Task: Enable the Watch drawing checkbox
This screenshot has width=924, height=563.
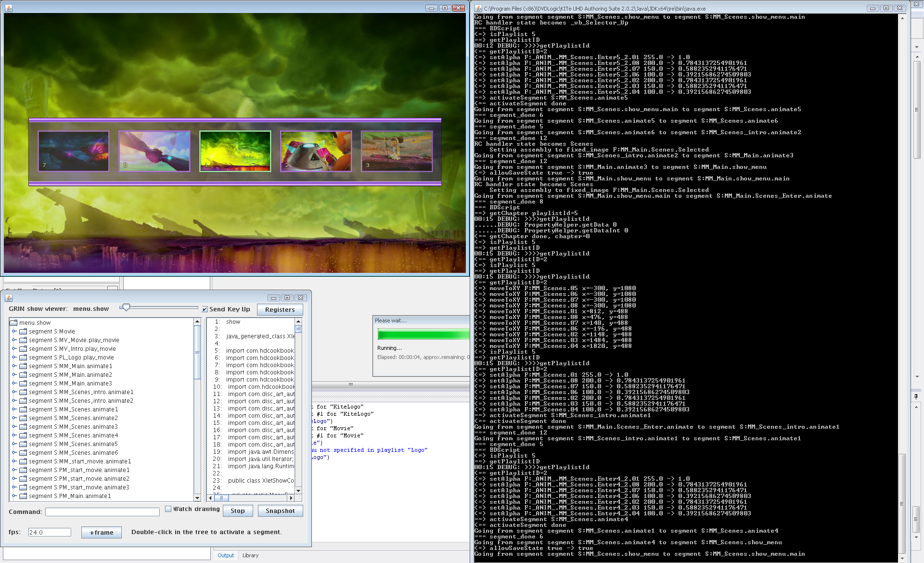Action: pyautogui.click(x=168, y=509)
